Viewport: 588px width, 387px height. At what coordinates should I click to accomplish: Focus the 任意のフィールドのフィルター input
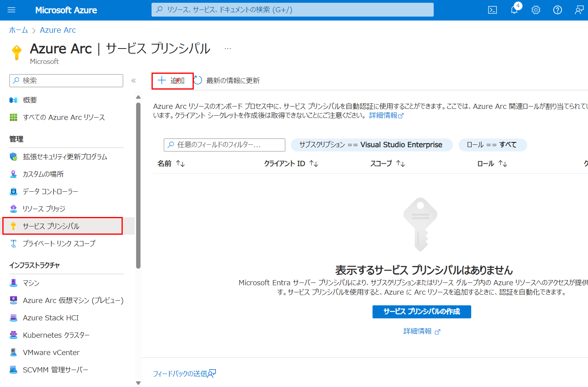[225, 145]
